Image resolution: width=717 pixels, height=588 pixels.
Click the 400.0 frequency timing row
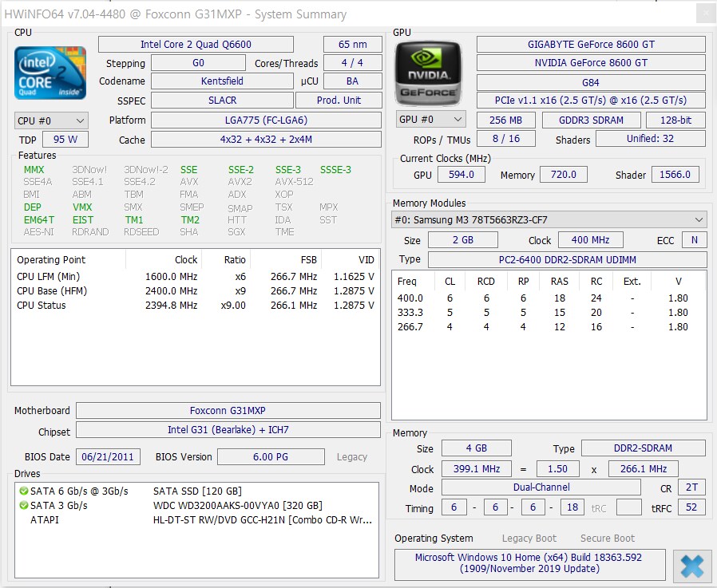tap(549, 298)
